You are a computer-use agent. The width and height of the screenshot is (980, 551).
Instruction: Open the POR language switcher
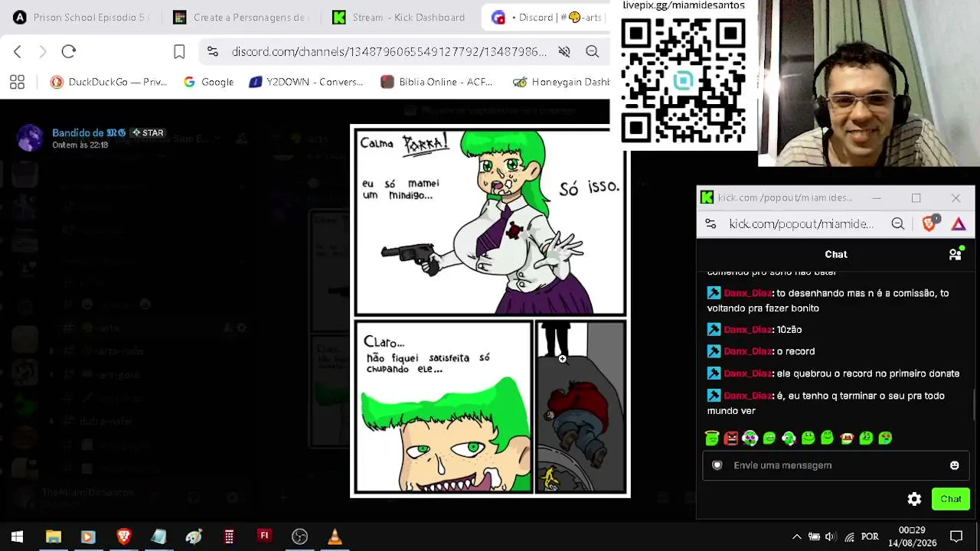870,536
